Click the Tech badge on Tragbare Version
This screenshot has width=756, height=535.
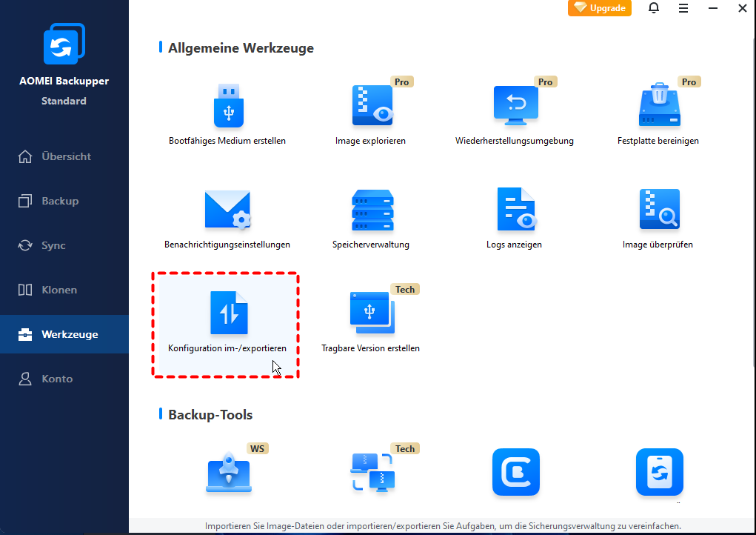pyautogui.click(x=405, y=290)
